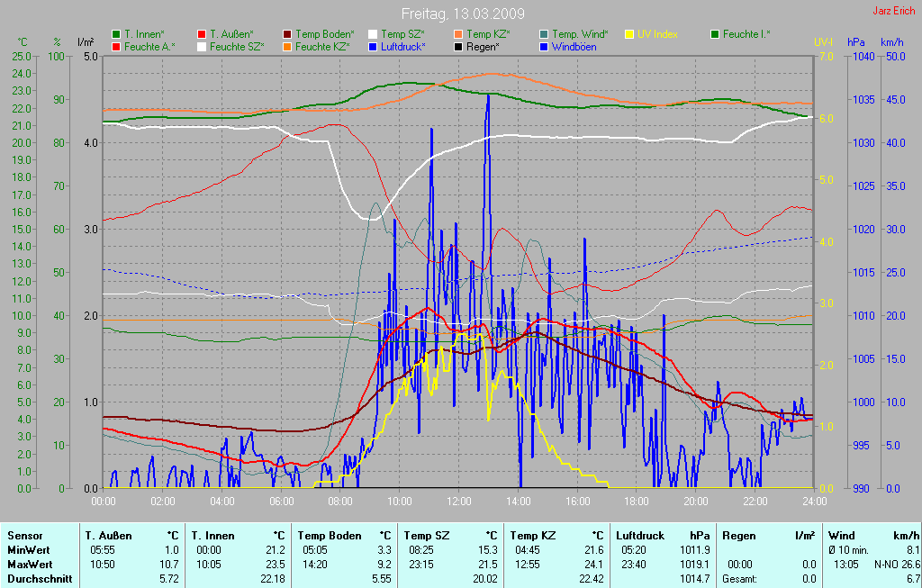The image size is (922, 588).
Task: Click the Temp SZ average 20.02
Action: coord(485,579)
